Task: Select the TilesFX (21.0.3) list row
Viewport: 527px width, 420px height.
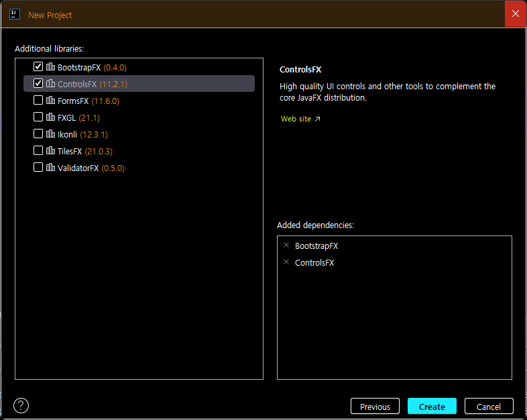Action: pyautogui.click(x=139, y=151)
